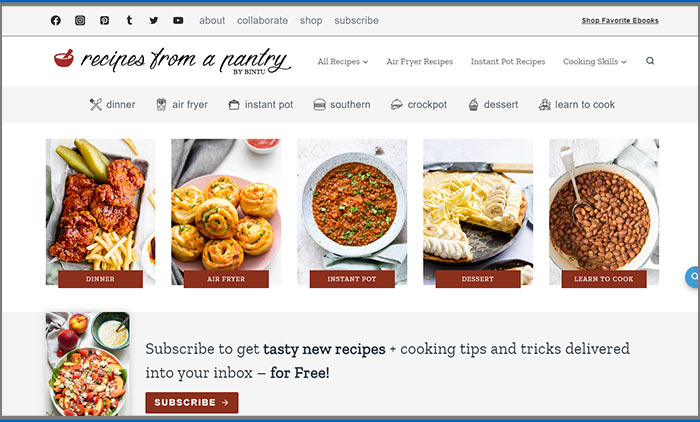Select the crockpot category link
The height and width of the screenshot is (422, 700).
(x=418, y=104)
